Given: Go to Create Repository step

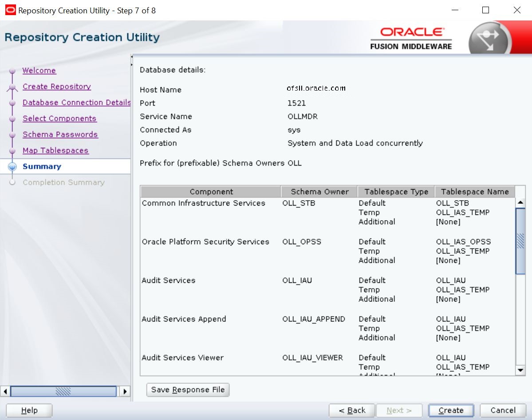Looking at the screenshot, I should point(57,86).
